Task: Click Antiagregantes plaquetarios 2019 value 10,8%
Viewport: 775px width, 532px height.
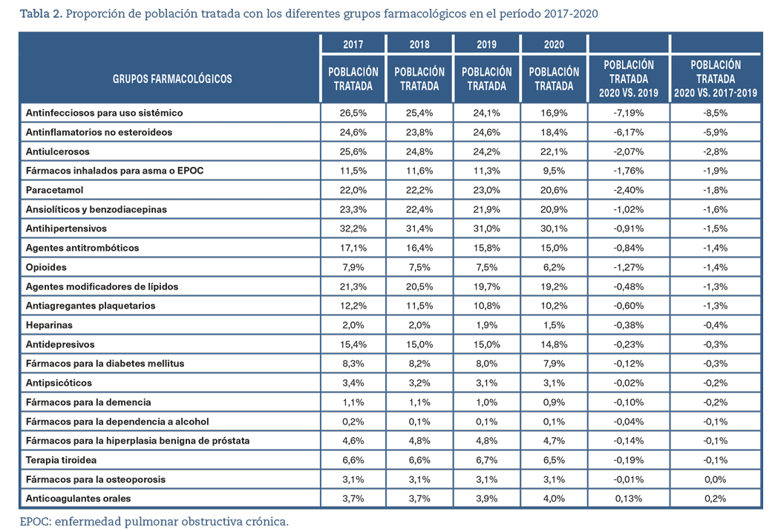Action: click(x=486, y=306)
